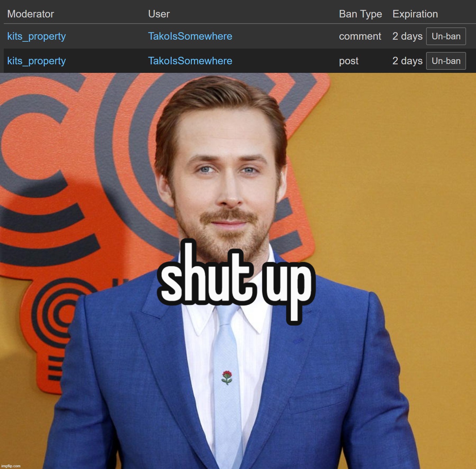The height and width of the screenshot is (469, 476).
Task: Select the Expiration column header
Action: (415, 14)
